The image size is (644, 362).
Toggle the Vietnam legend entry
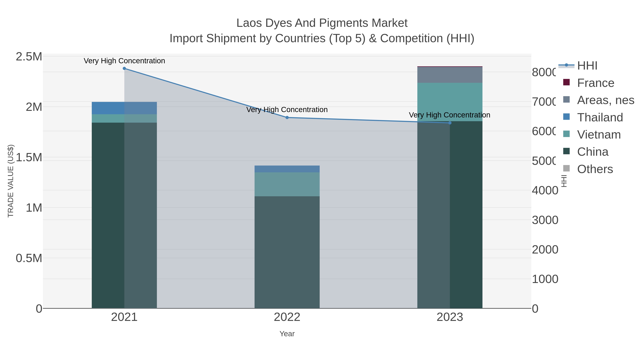coord(592,135)
